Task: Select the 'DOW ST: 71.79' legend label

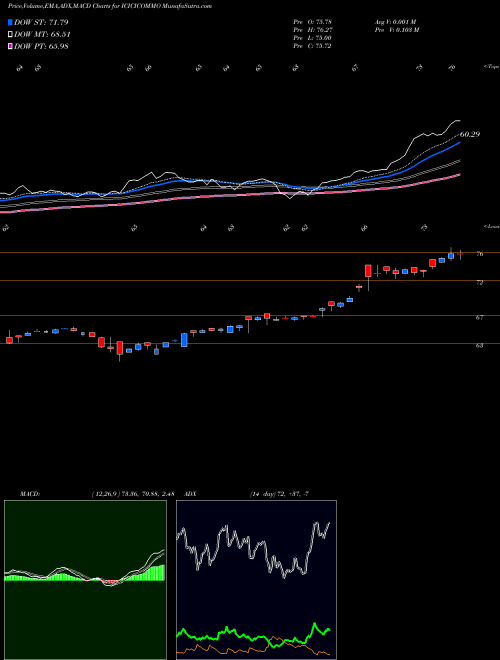Action: 41,22
